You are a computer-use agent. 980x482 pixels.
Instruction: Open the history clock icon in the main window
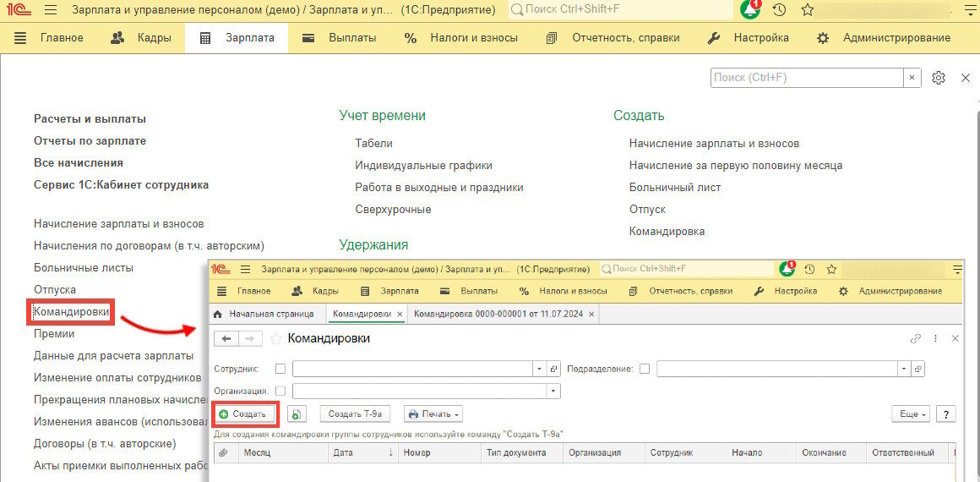[x=779, y=10]
